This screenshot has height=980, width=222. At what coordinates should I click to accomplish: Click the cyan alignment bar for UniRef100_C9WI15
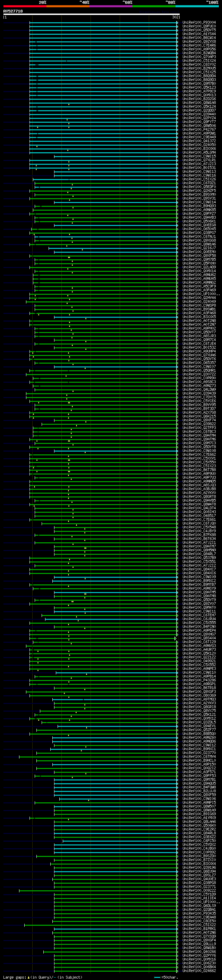[x=116, y=156]
